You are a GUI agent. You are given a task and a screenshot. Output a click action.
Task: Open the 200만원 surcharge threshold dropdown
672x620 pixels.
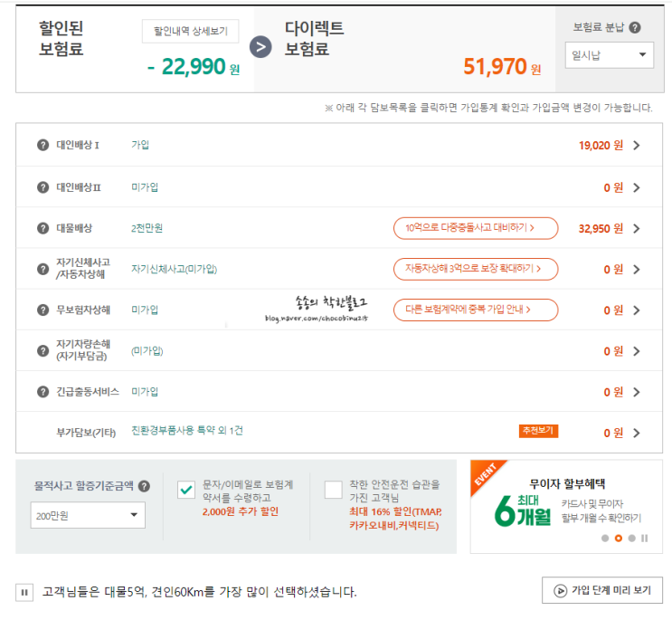(x=87, y=515)
